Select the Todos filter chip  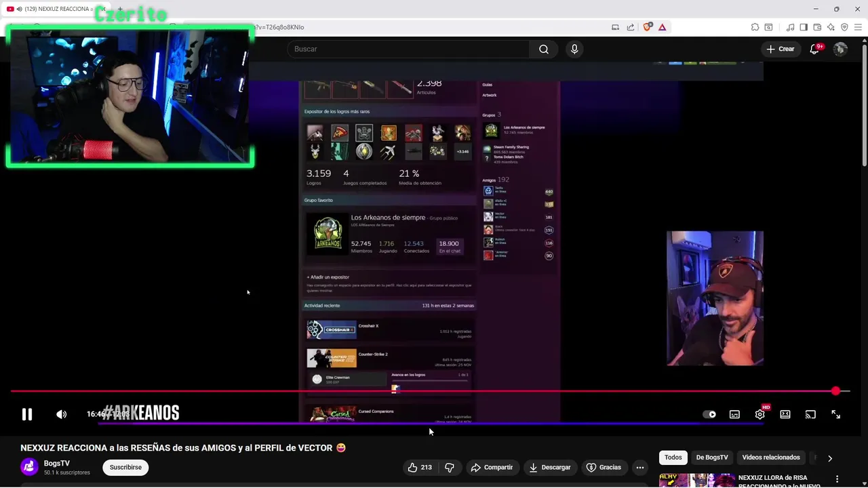coord(673,457)
